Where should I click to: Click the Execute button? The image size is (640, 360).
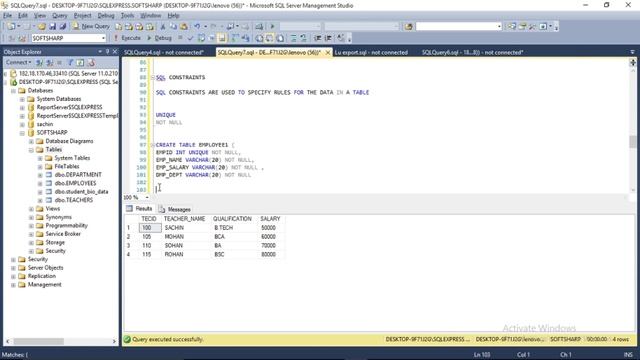[127, 38]
